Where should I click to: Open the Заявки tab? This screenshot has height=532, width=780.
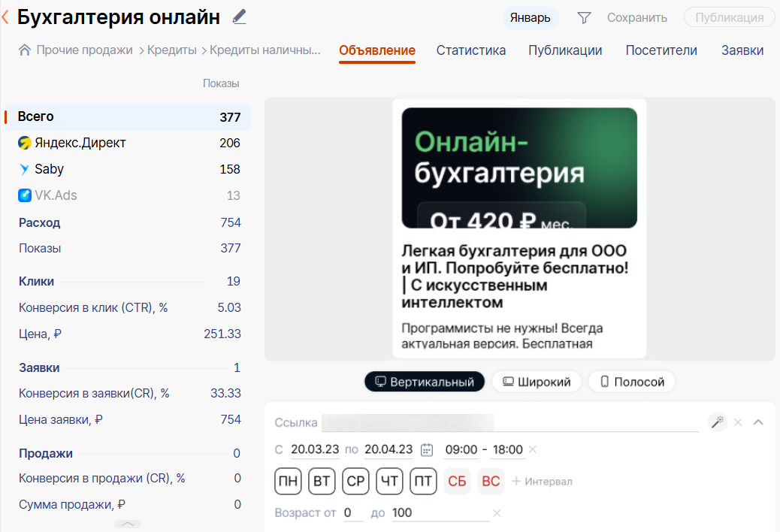(742, 50)
